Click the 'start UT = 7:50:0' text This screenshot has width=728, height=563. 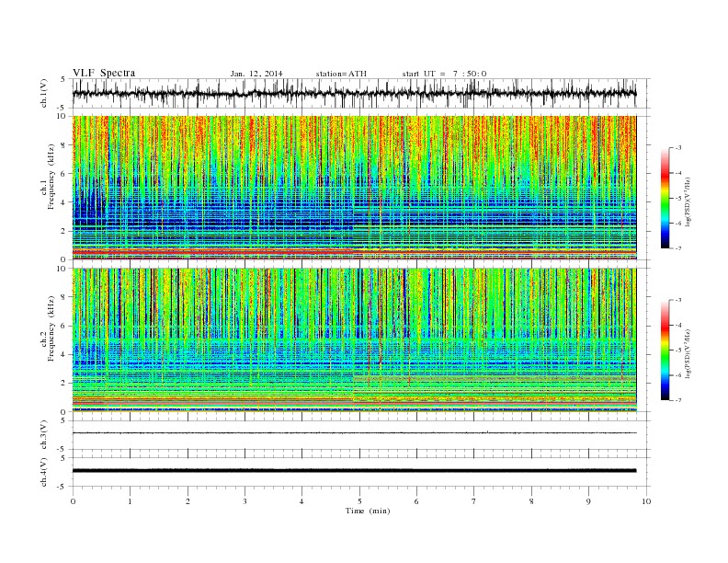pos(444,74)
